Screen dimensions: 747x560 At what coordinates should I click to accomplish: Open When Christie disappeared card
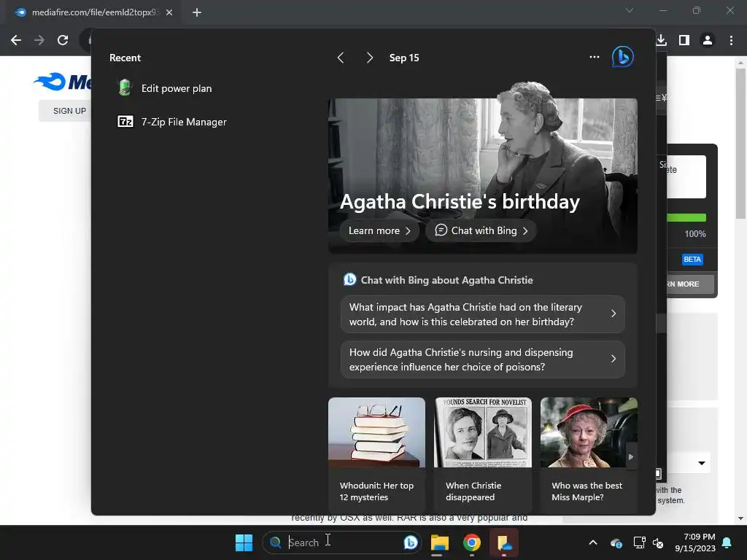pos(483,454)
